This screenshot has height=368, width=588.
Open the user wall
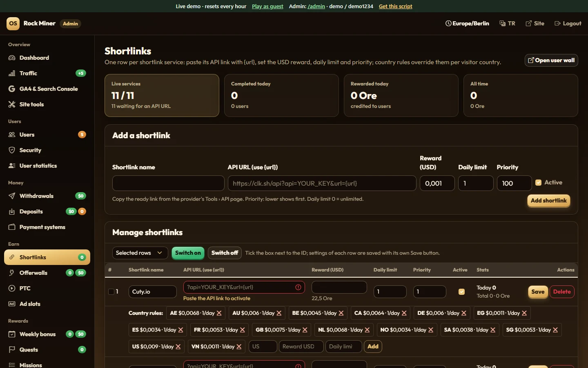pyautogui.click(x=551, y=60)
